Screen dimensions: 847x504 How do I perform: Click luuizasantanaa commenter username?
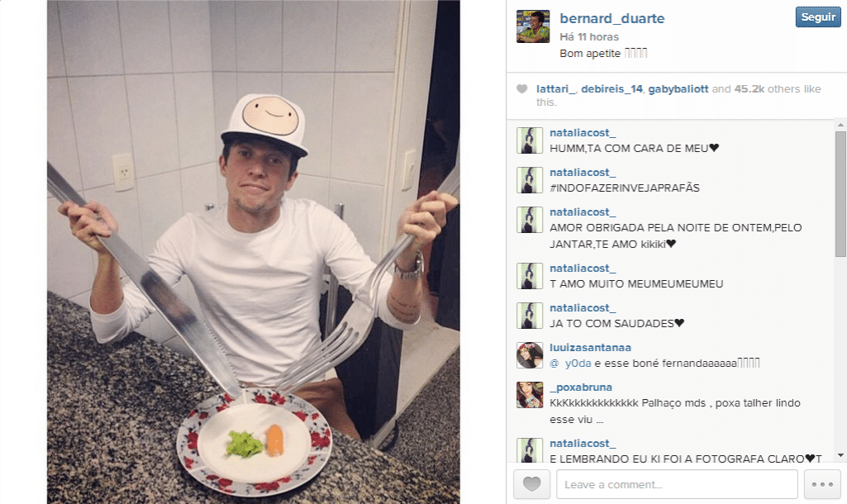[x=590, y=348]
